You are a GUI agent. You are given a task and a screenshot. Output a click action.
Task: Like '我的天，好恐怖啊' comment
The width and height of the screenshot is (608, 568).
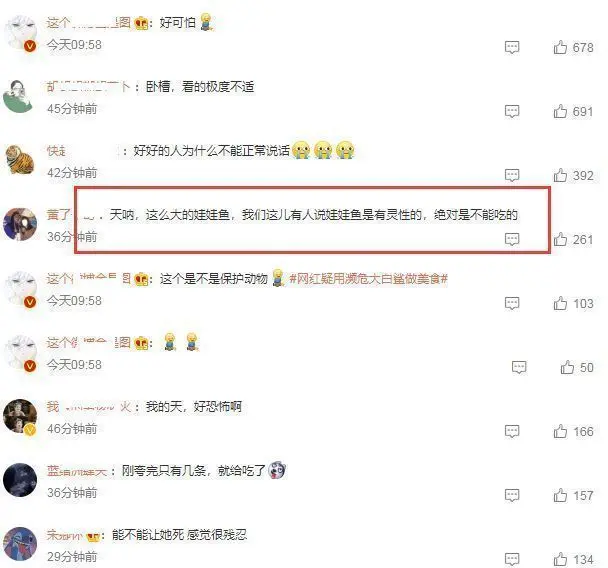click(560, 432)
